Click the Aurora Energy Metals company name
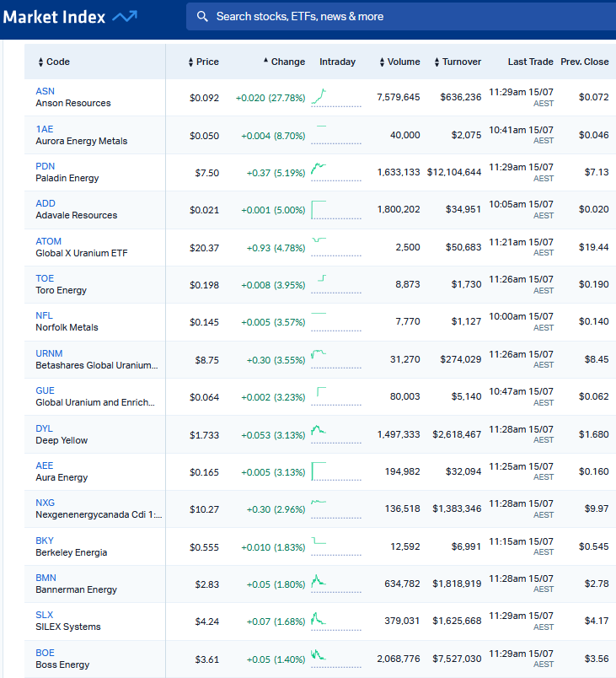Viewport: 616px width, 678px height. (81, 141)
